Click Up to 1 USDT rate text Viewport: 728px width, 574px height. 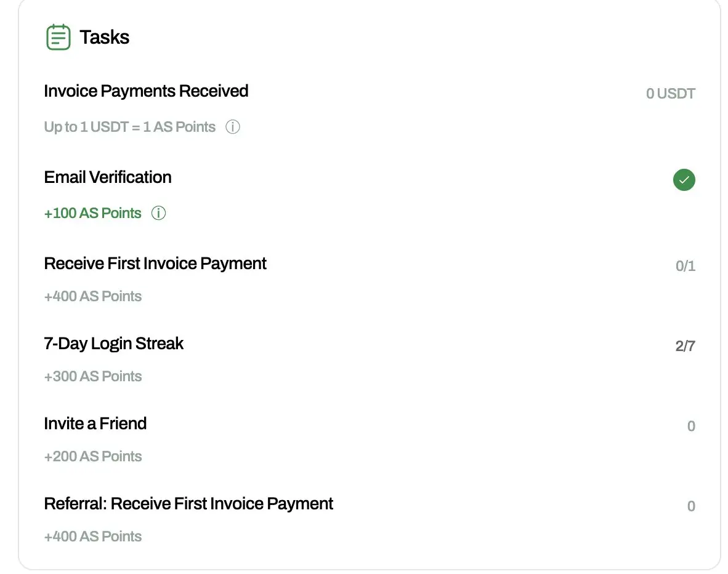(130, 127)
